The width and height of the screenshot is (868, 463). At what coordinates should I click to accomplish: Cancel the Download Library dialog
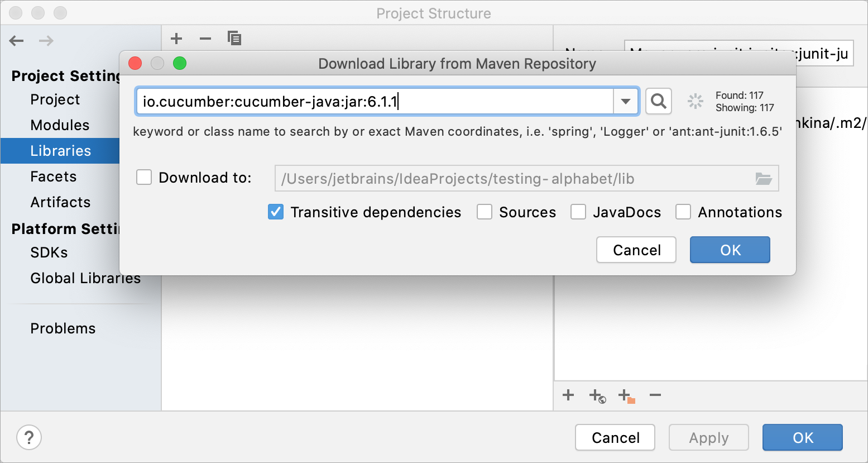pyautogui.click(x=636, y=250)
